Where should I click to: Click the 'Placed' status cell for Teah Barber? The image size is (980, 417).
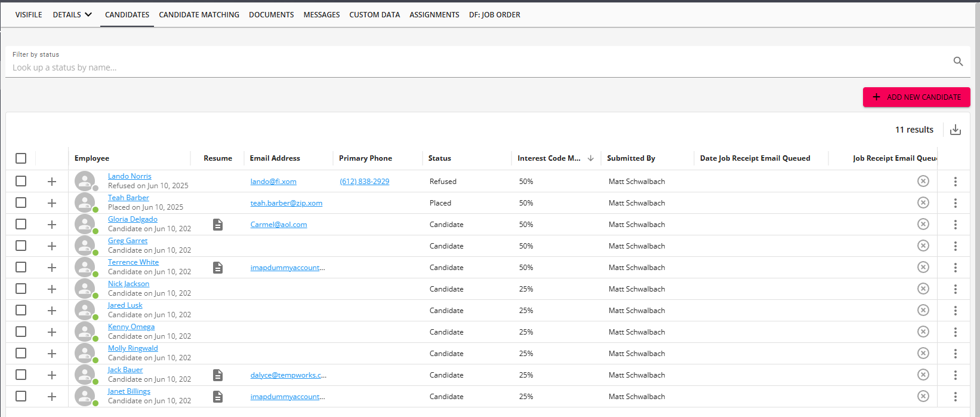[x=440, y=203]
